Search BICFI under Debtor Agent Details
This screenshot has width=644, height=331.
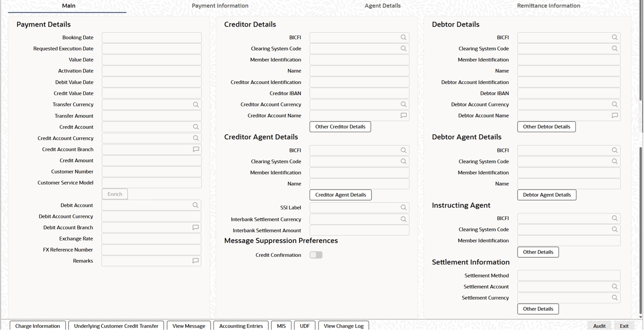614,150
